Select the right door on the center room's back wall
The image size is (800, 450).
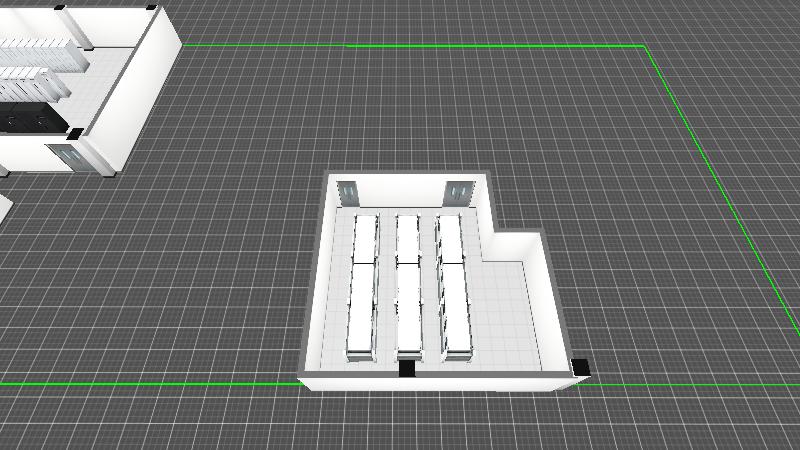pos(458,192)
